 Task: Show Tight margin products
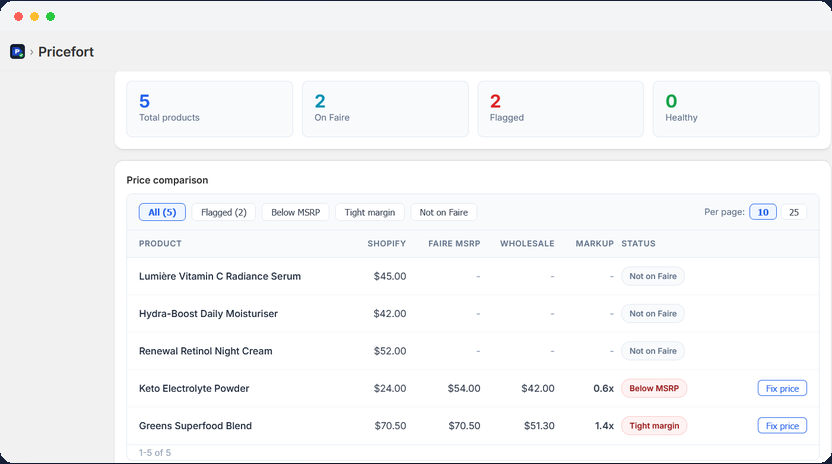point(370,212)
